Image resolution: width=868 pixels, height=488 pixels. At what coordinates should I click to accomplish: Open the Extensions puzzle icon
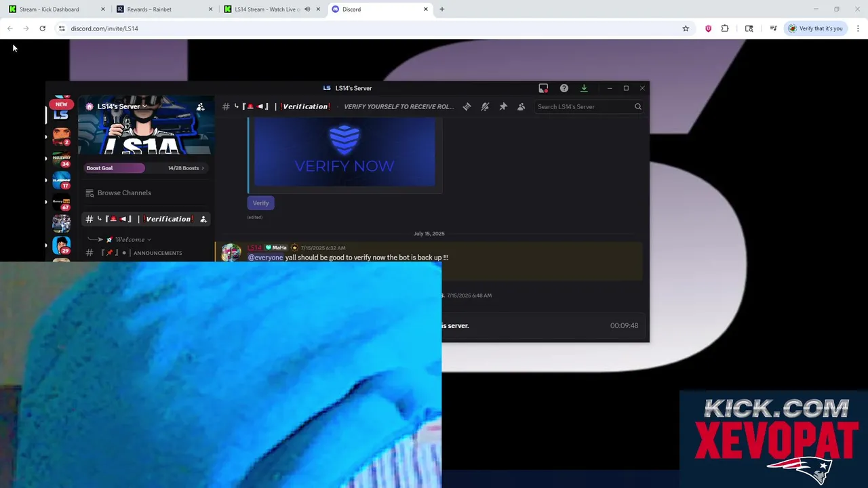(725, 28)
